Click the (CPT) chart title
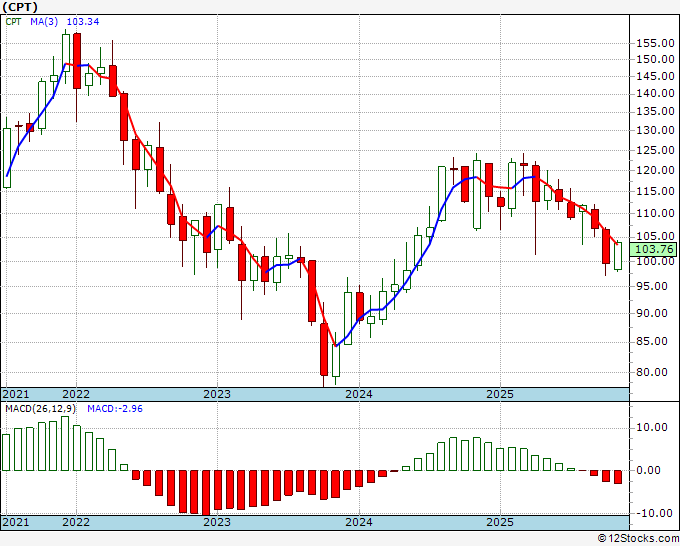 point(20,7)
